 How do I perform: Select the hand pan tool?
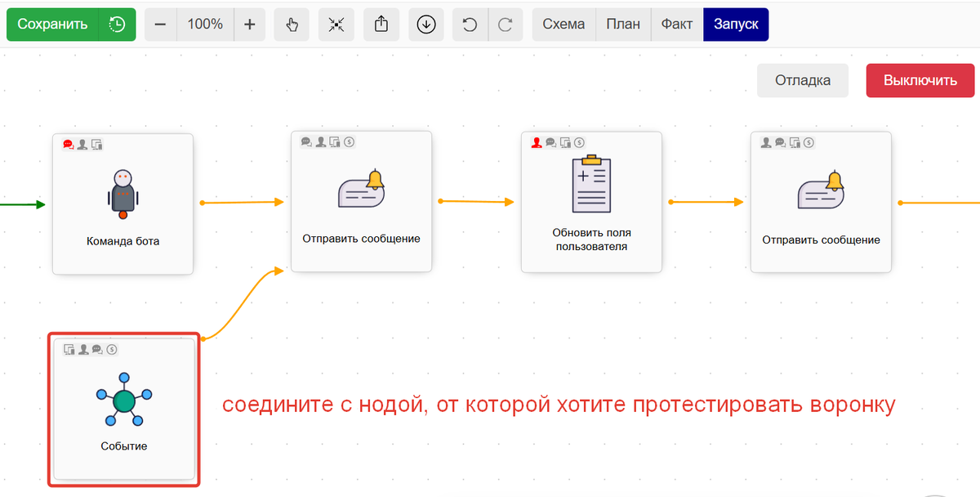(x=292, y=25)
